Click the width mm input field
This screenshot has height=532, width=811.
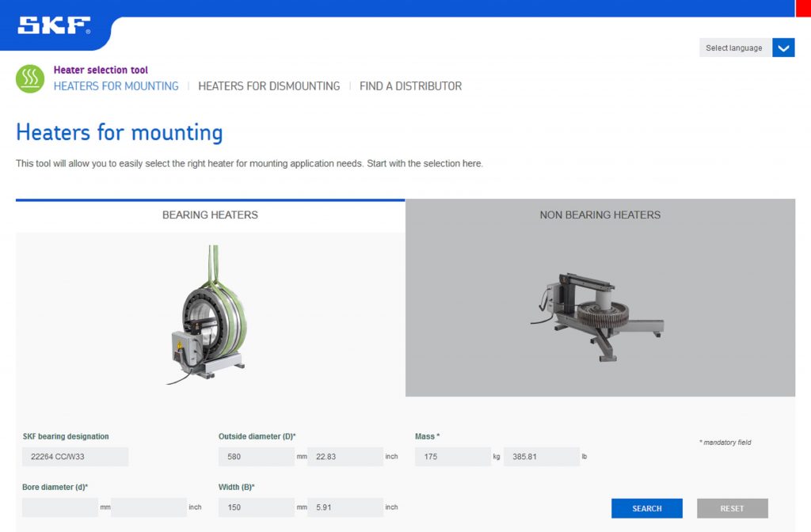pyautogui.click(x=256, y=507)
